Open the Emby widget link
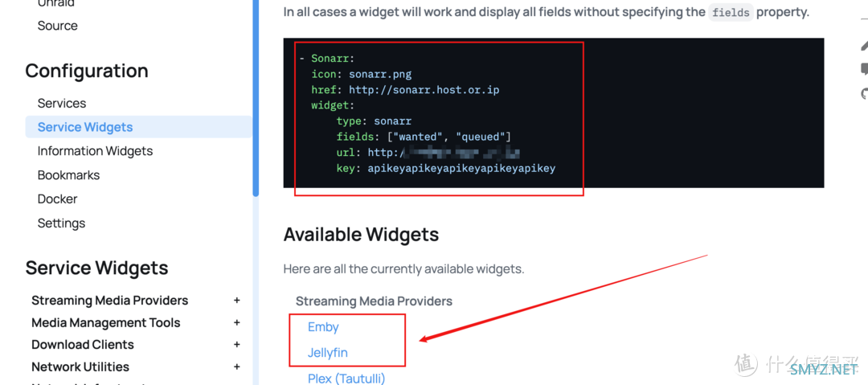 coord(323,327)
